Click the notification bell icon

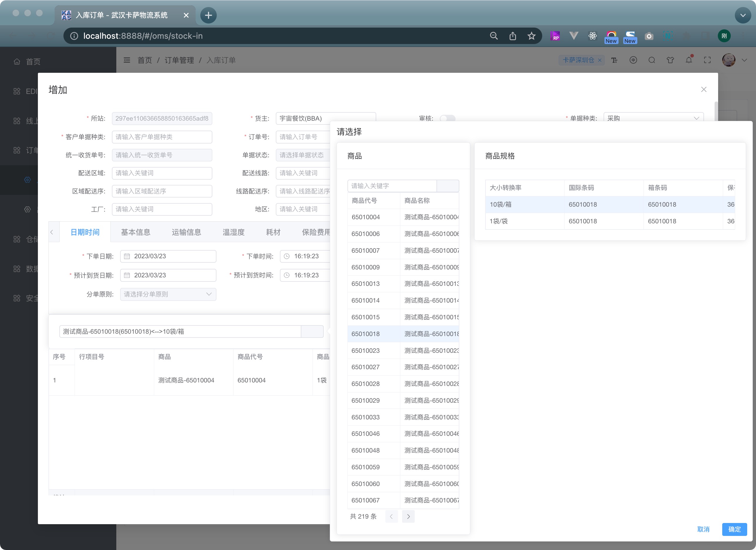(x=689, y=60)
